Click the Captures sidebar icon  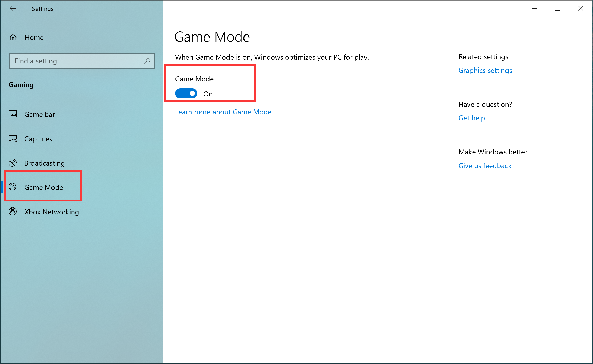click(x=13, y=138)
